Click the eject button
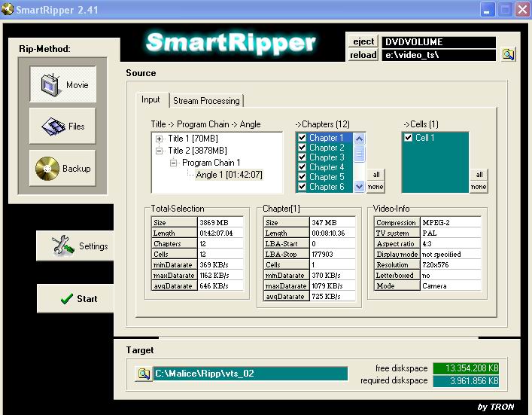Viewport: 532px width, 415px height. [x=363, y=41]
